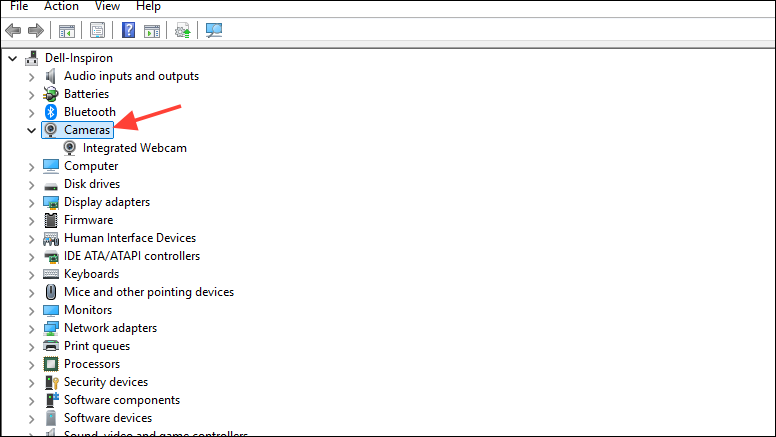Open the Action menu
The image size is (776, 437).
pyautogui.click(x=61, y=6)
